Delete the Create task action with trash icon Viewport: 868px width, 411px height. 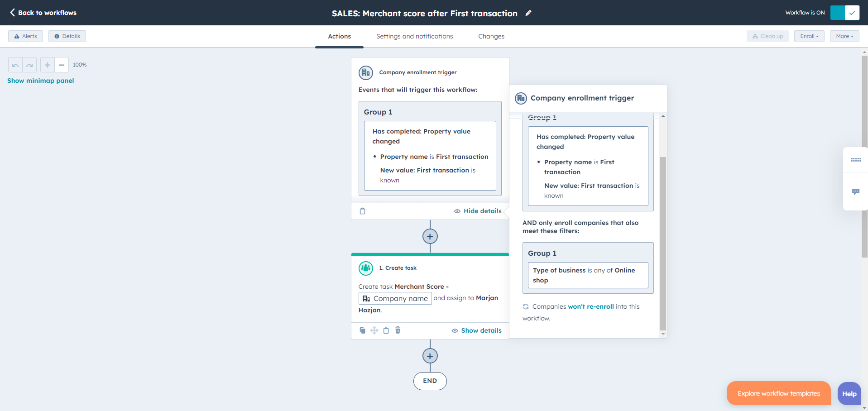(398, 330)
